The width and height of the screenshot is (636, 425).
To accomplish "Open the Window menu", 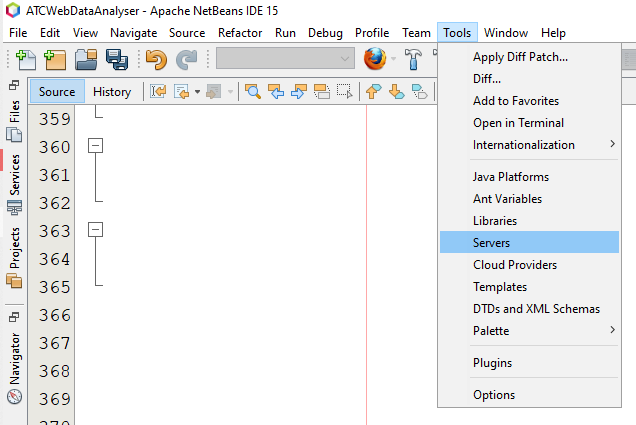I will click(506, 33).
